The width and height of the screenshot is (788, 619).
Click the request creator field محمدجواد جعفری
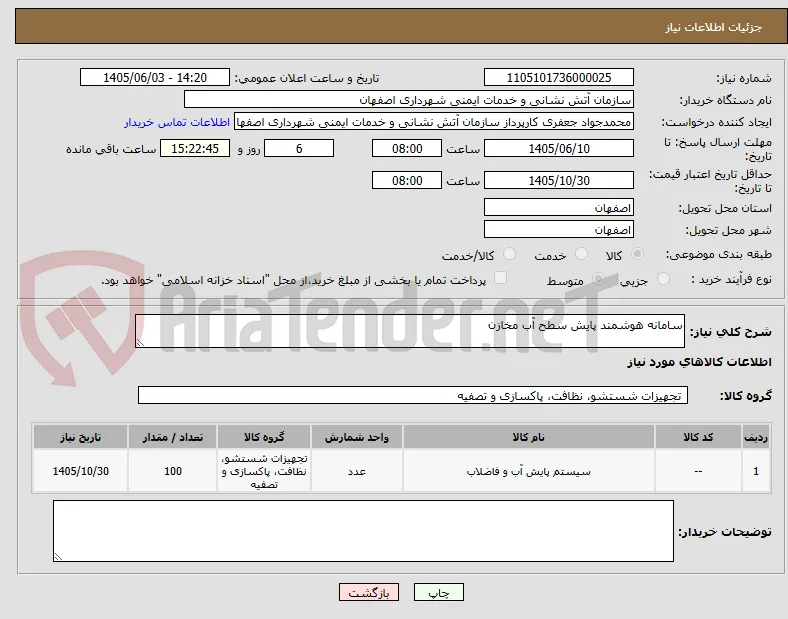(x=434, y=122)
